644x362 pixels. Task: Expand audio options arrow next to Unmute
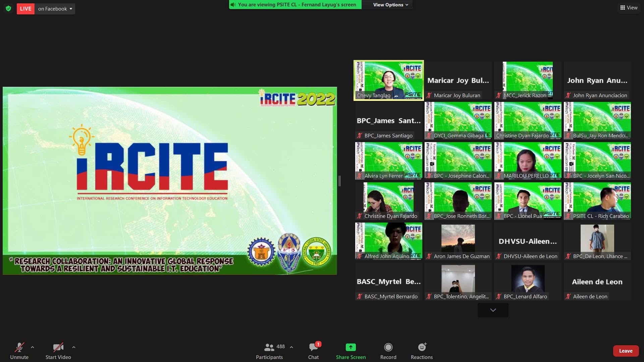pyautogui.click(x=33, y=347)
